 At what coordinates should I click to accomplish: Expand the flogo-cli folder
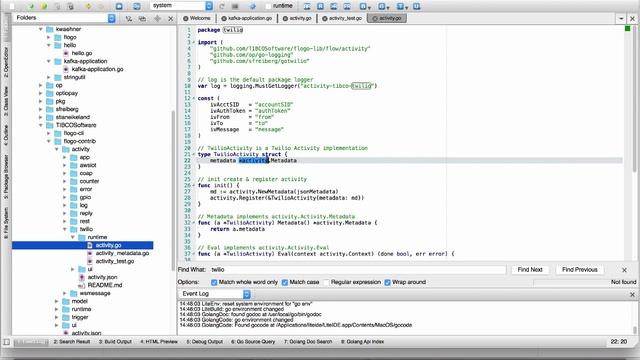coord(49,133)
